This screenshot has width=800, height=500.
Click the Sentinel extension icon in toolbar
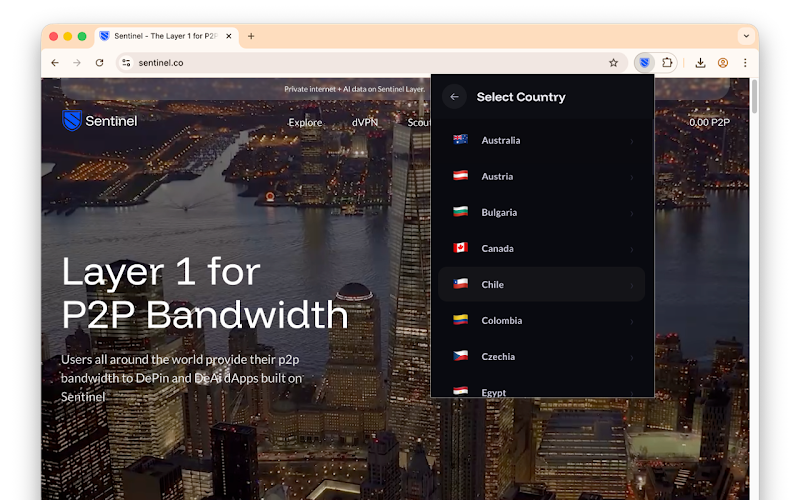click(x=644, y=63)
